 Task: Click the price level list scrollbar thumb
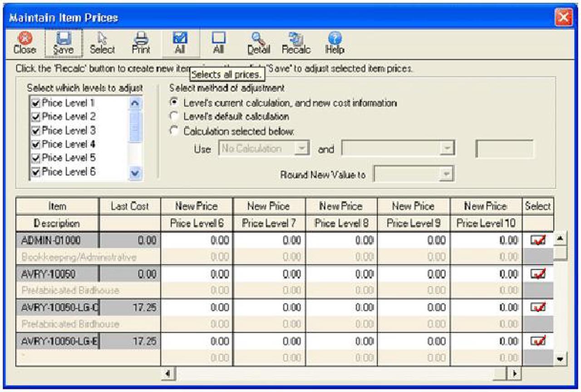click(x=136, y=127)
